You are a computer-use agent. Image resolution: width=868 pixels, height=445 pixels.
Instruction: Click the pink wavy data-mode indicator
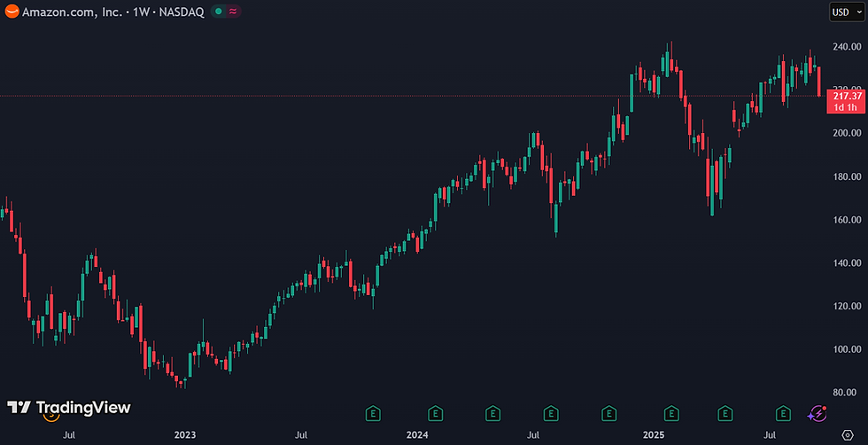[x=233, y=12]
